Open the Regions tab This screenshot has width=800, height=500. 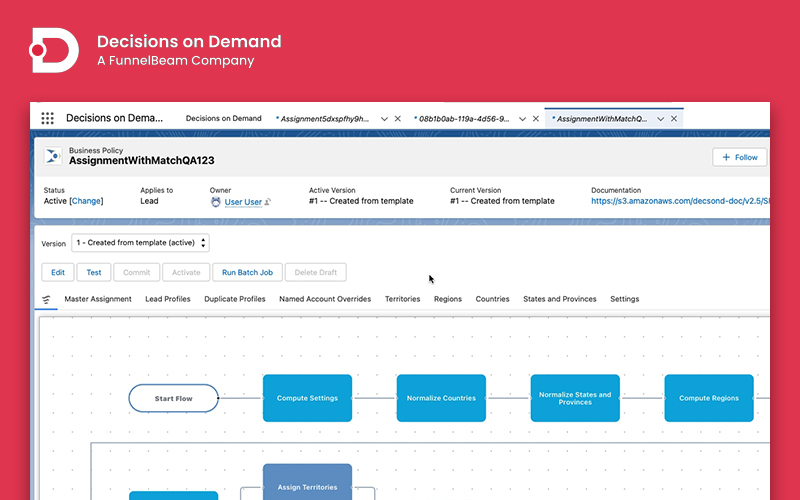tap(448, 299)
